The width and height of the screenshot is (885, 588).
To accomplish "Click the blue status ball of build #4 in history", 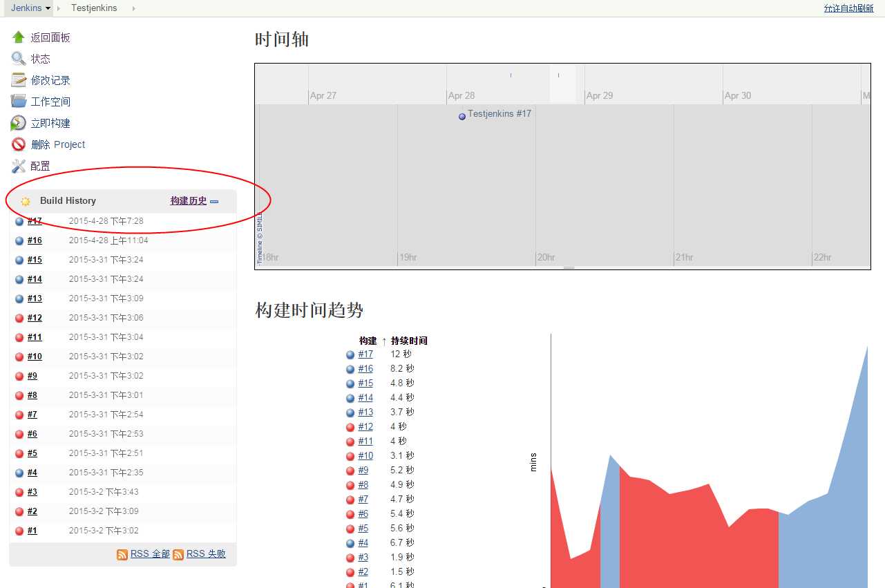I will [x=19, y=473].
